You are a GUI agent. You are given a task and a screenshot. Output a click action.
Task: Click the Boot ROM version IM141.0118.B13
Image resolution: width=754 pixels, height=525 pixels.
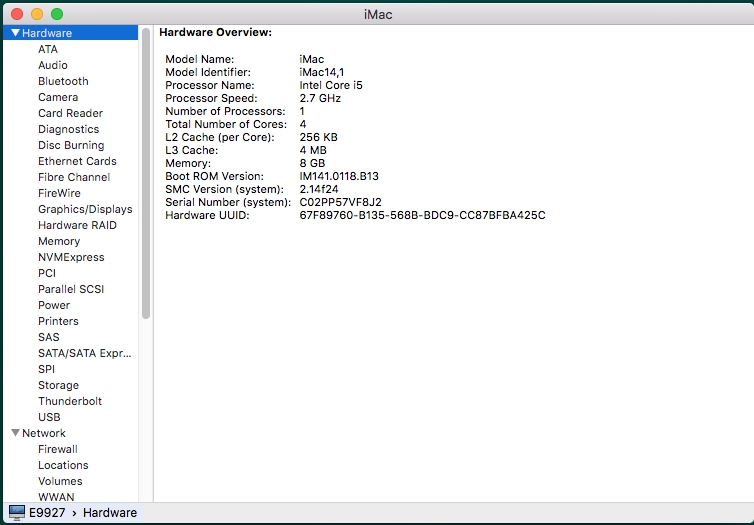[339, 176]
